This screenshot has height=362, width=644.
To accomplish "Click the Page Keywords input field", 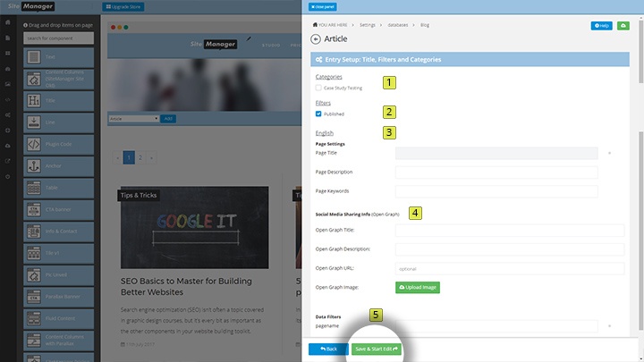I will pos(496,191).
